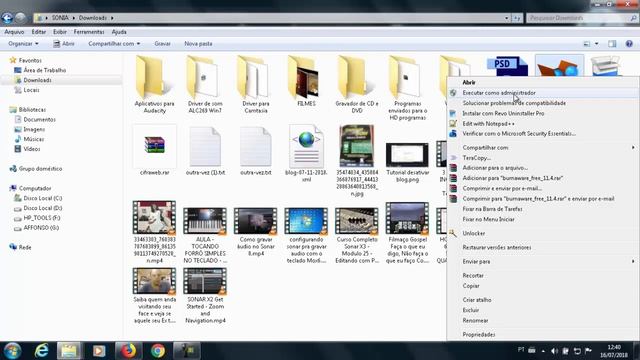The image size is (640, 360).
Task: Select the Filmaço Gospel video file
Action: click(407, 233)
